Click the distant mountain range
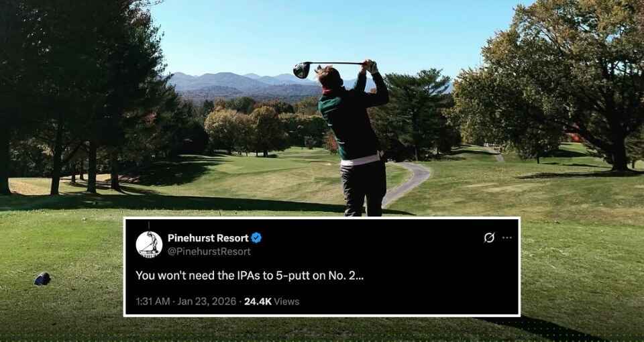This screenshot has height=342, width=644. click(246, 85)
